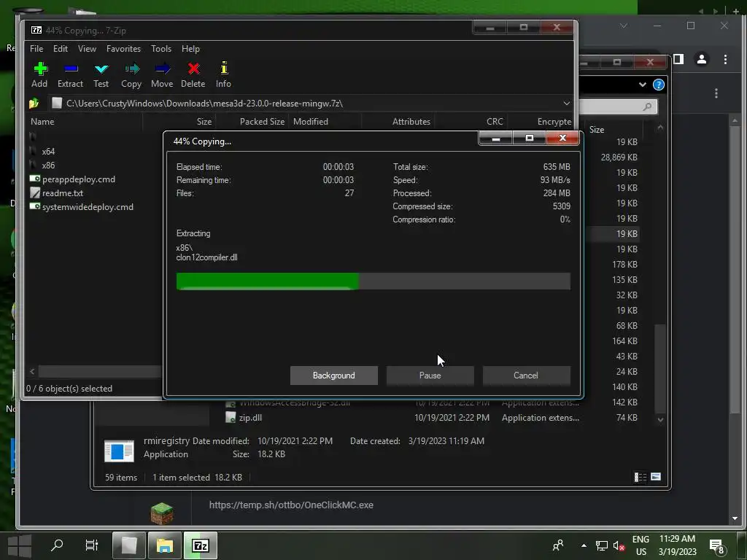The height and width of the screenshot is (560, 747).
Task: Click the browser tab search chevron
Action: (x=624, y=26)
